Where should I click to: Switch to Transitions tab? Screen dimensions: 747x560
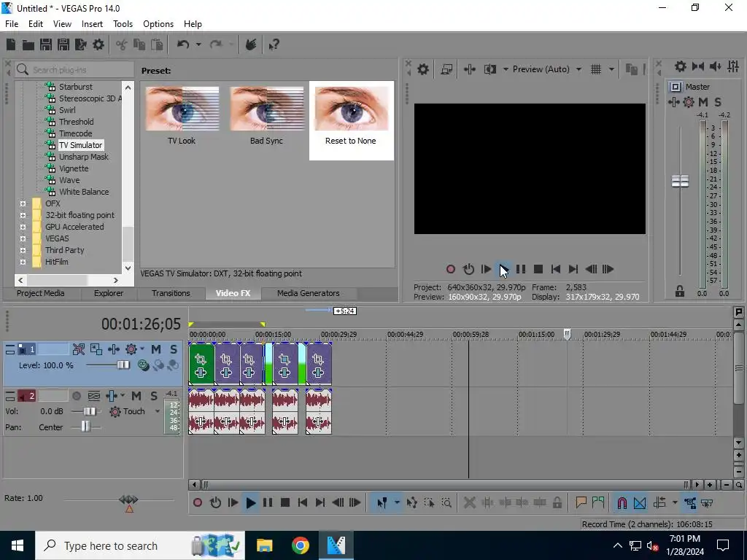[171, 293]
